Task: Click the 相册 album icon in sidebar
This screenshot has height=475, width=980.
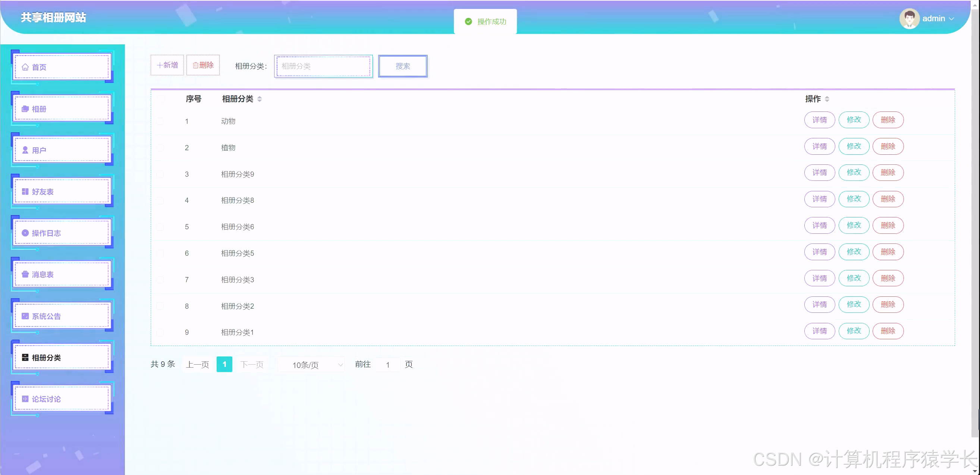Action: pos(25,109)
